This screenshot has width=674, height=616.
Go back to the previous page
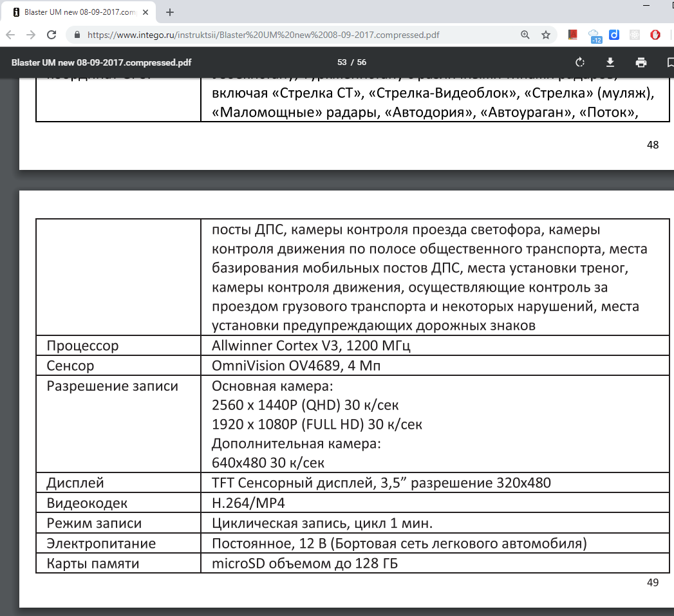pyautogui.click(x=10, y=35)
